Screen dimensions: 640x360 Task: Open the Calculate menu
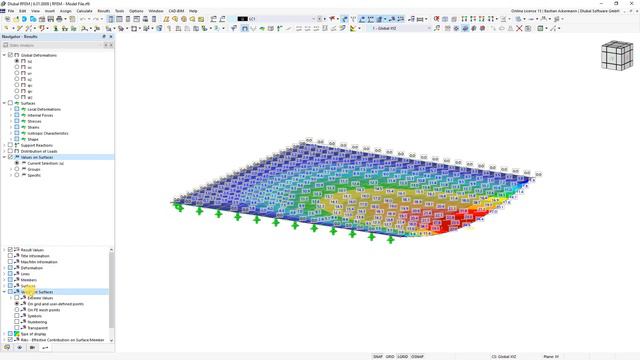[84, 11]
